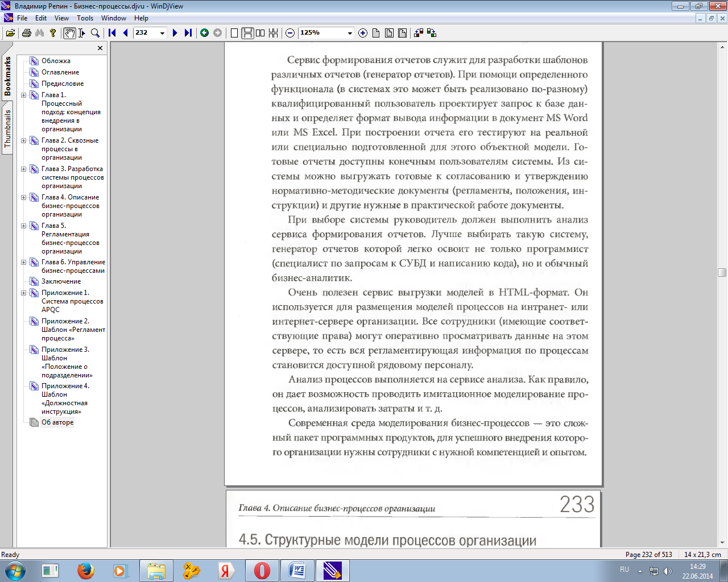
Task: Expand the Глава 1 bookmark node
Action: [x=23, y=95]
